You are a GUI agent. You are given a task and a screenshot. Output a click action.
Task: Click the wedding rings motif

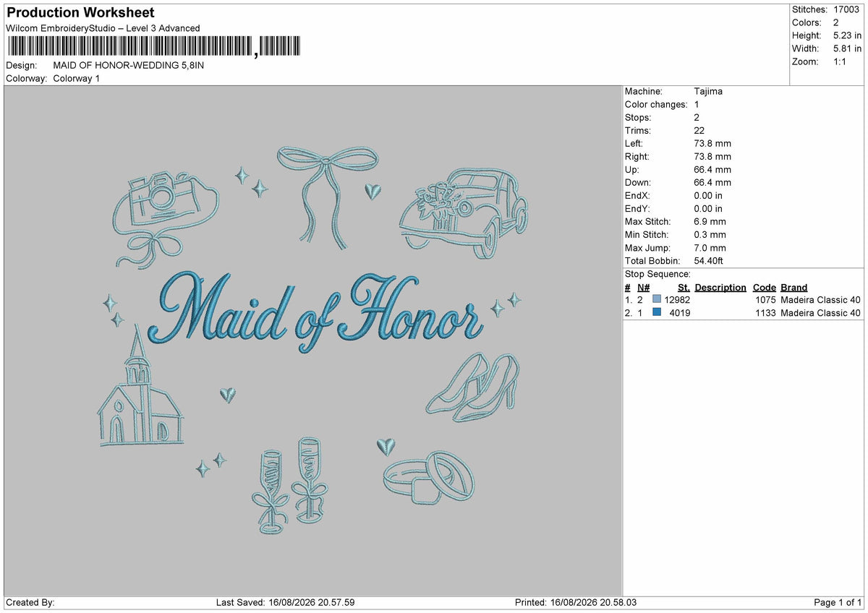[429, 477]
